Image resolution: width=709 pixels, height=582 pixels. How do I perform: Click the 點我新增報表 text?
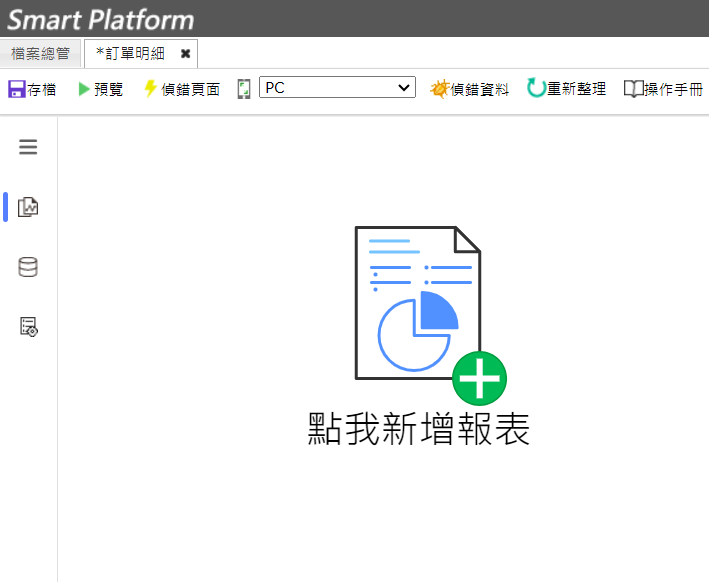(x=419, y=429)
